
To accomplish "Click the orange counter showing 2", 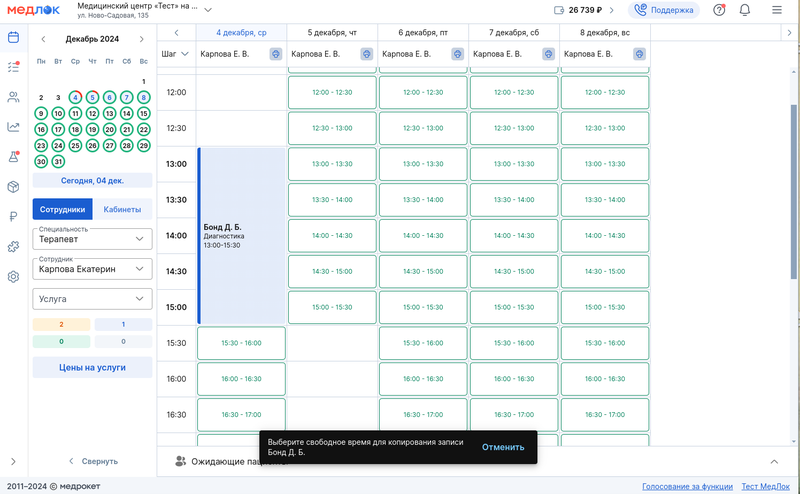I will [61, 325].
